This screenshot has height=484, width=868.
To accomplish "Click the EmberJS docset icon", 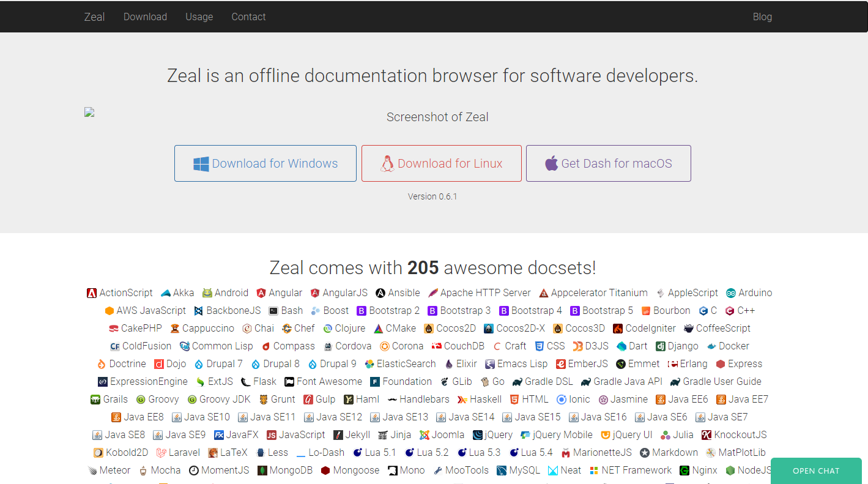I will (560, 364).
